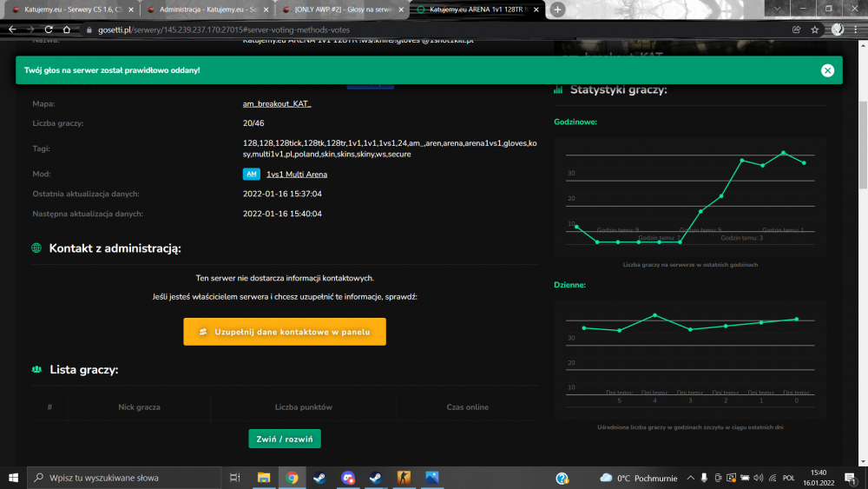
Task: Open the Wi-Fi network tray icon
Action: (x=773, y=478)
